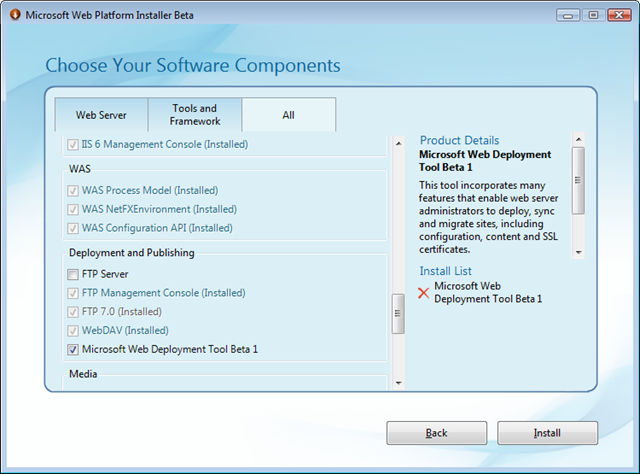
Task: Select the All tab
Action: click(289, 115)
